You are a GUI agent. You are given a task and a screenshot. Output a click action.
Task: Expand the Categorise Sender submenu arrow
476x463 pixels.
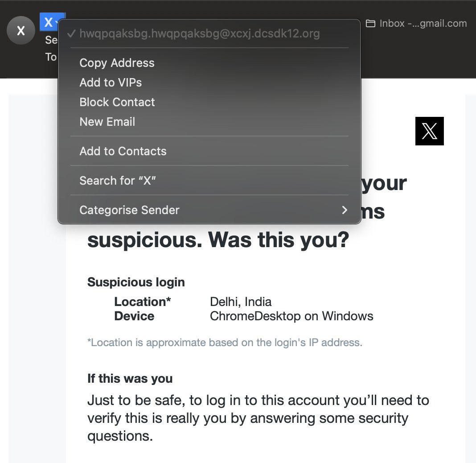[344, 210]
